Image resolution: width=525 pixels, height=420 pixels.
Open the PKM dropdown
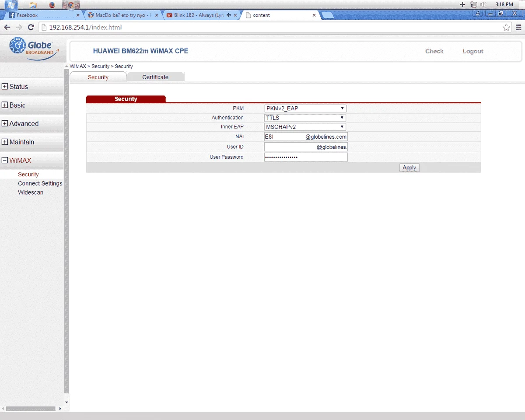305,108
